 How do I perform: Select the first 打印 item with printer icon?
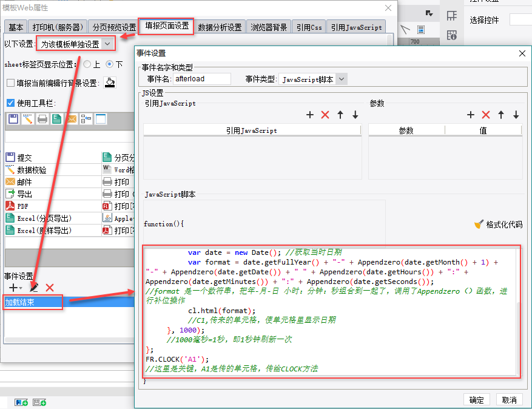pos(118,182)
